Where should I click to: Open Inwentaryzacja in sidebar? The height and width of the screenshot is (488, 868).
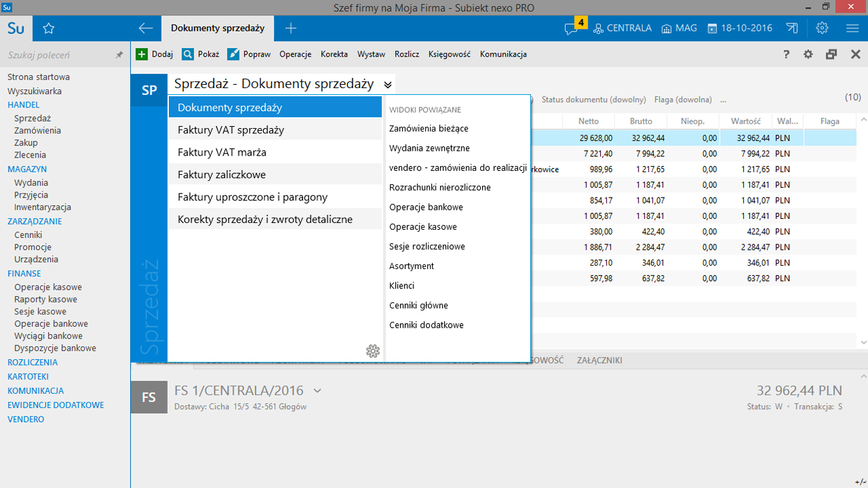pyautogui.click(x=43, y=207)
